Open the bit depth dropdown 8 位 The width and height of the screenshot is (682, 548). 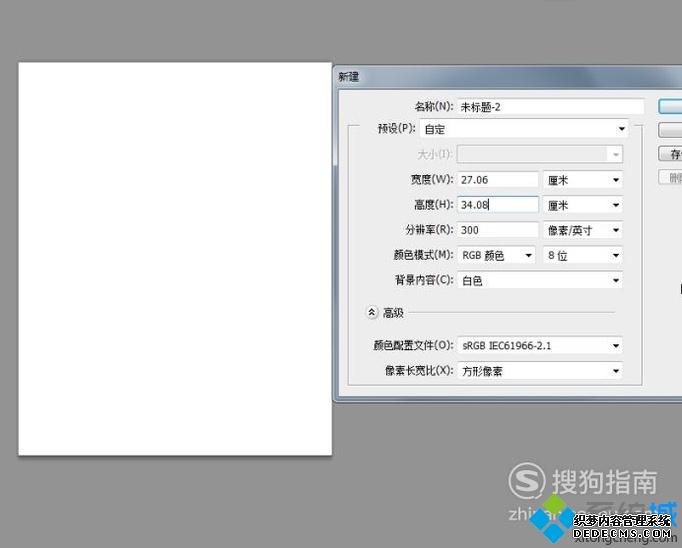coord(583,255)
